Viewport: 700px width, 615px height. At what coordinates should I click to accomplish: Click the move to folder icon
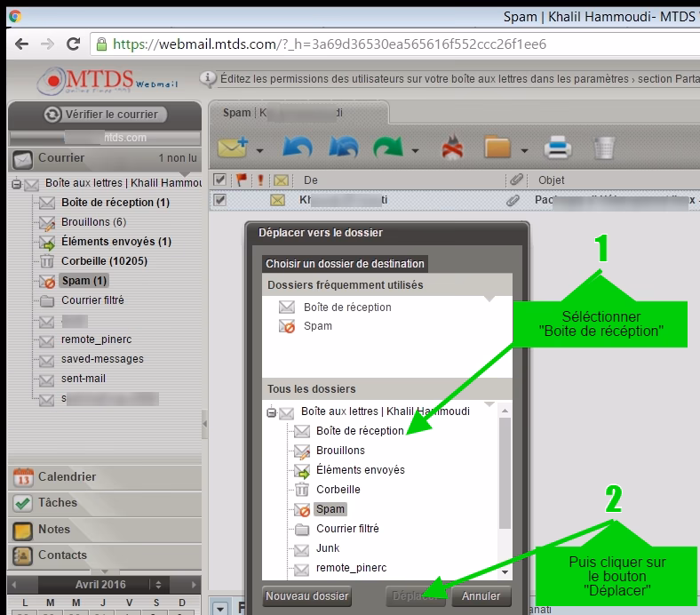pyautogui.click(x=499, y=147)
